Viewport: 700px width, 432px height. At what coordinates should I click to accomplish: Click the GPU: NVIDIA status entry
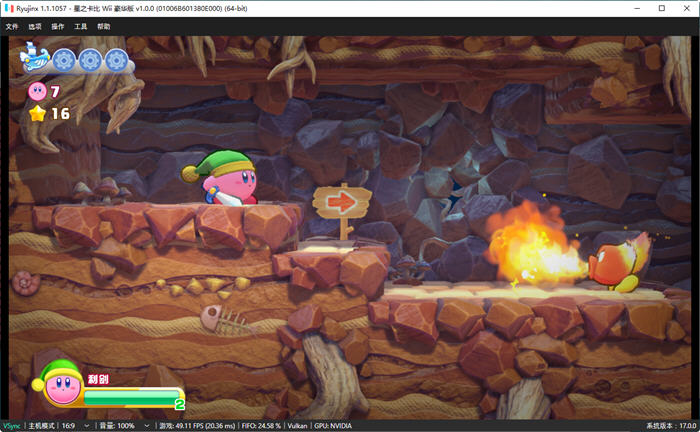click(x=333, y=426)
